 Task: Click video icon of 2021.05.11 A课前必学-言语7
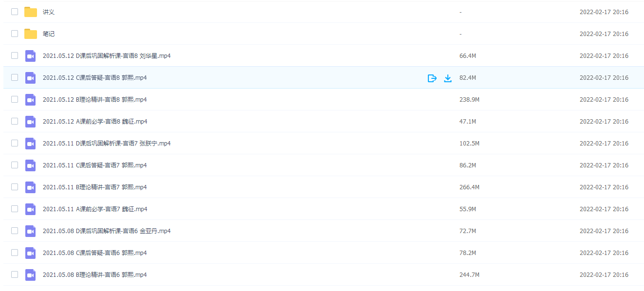31,209
